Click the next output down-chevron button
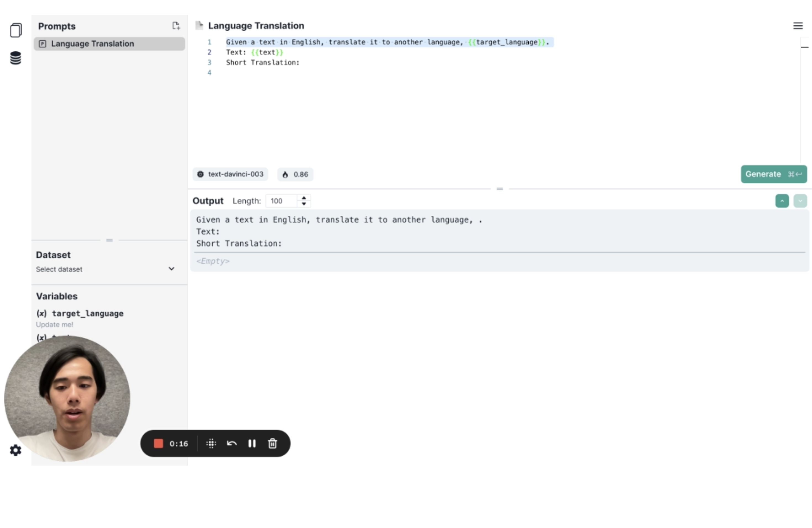Image resolution: width=812 pixels, height=528 pixels. (800, 201)
